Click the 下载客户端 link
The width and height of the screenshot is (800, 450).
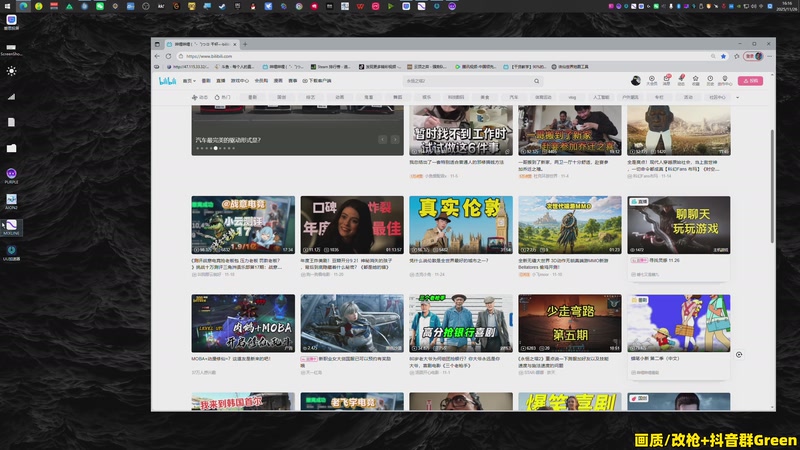pyautogui.click(x=317, y=81)
